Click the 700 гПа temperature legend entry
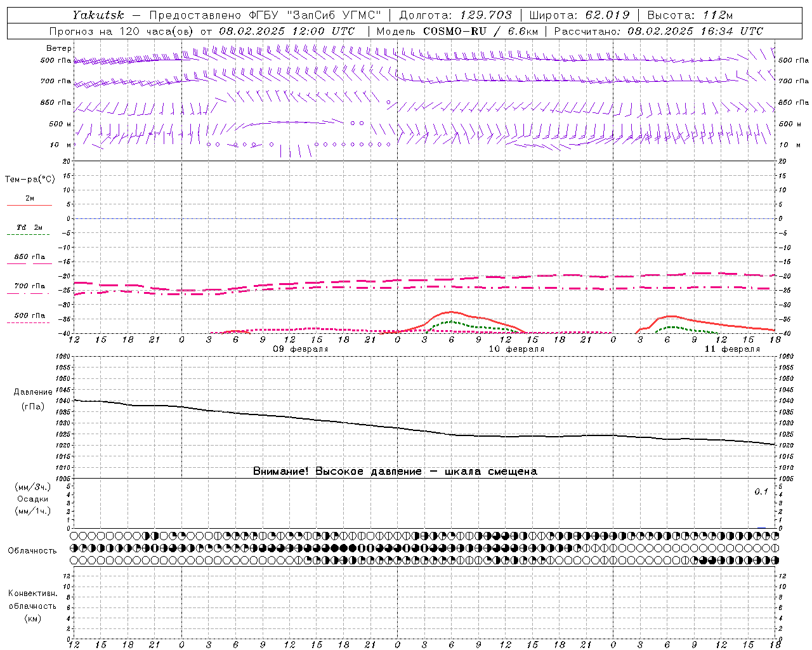 29,289
